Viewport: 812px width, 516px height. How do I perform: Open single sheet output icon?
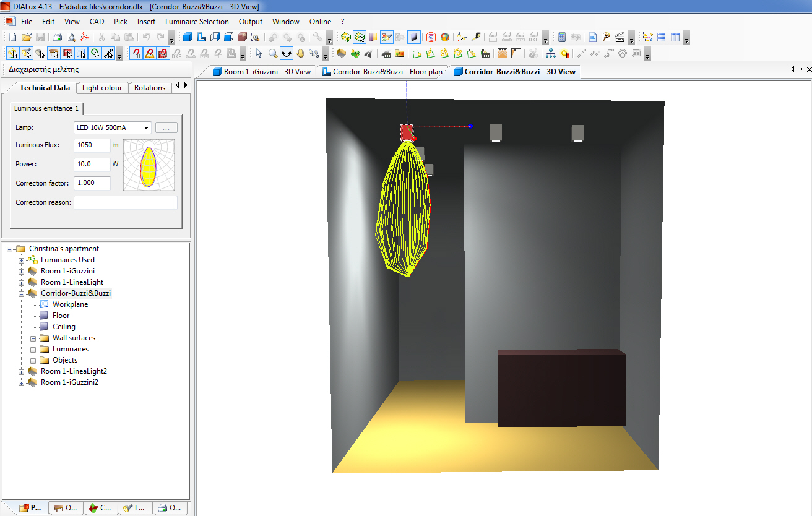pyautogui.click(x=592, y=37)
